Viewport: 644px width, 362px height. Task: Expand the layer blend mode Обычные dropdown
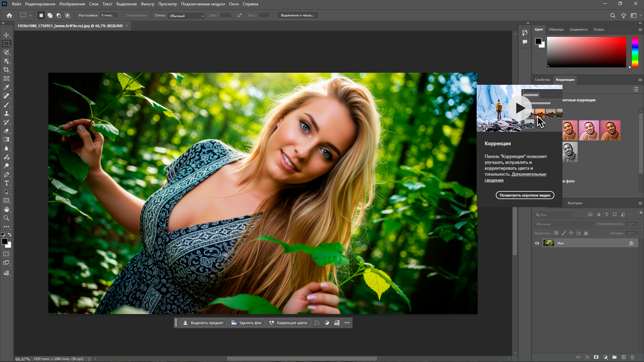(x=563, y=224)
